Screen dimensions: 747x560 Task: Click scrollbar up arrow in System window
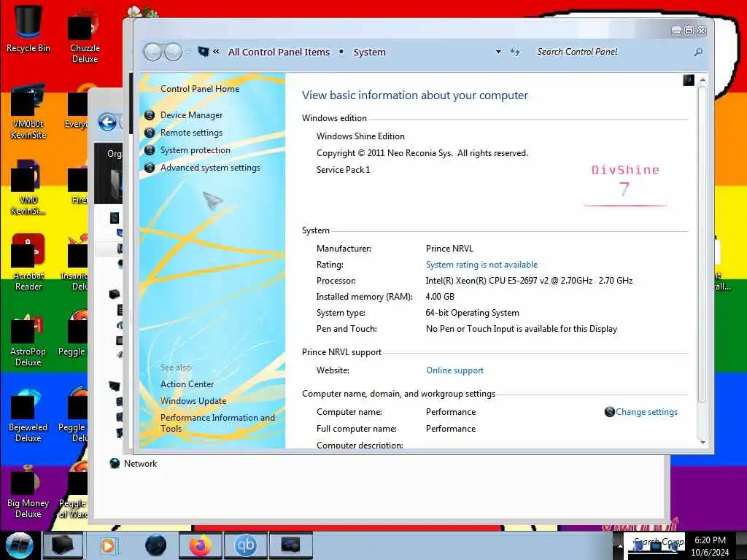(x=703, y=79)
